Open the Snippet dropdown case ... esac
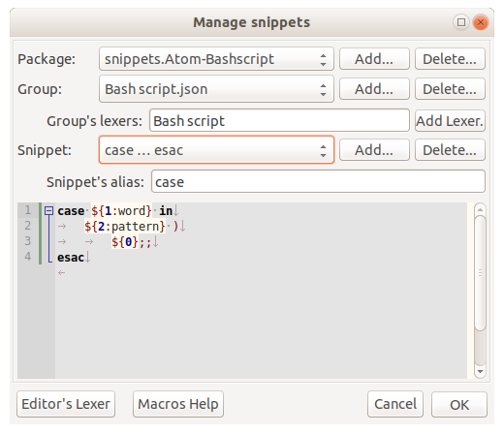 click(x=216, y=150)
